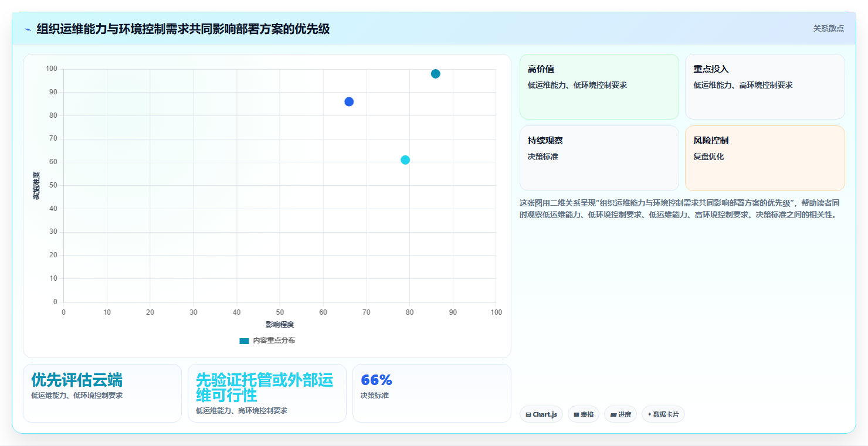Click the dark teal scatter point near 98
This screenshot has width=868, height=446.
435,74
